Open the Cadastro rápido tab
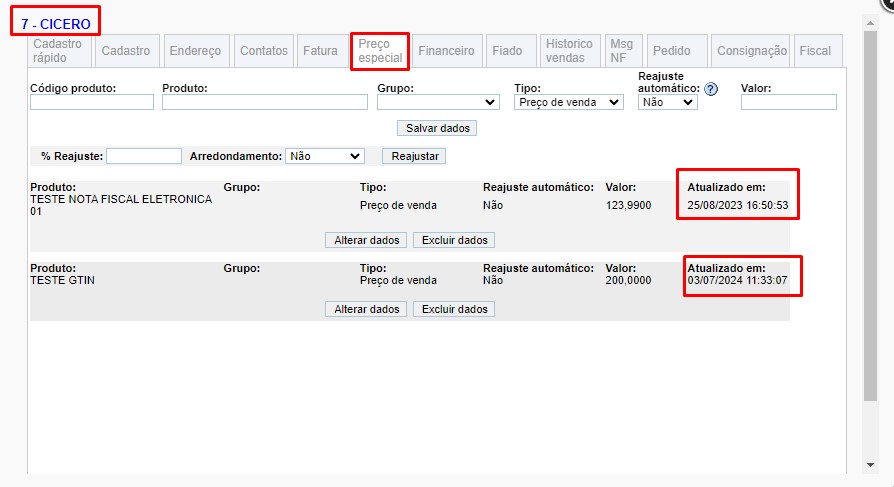This screenshot has height=487, width=894. (x=59, y=51)
